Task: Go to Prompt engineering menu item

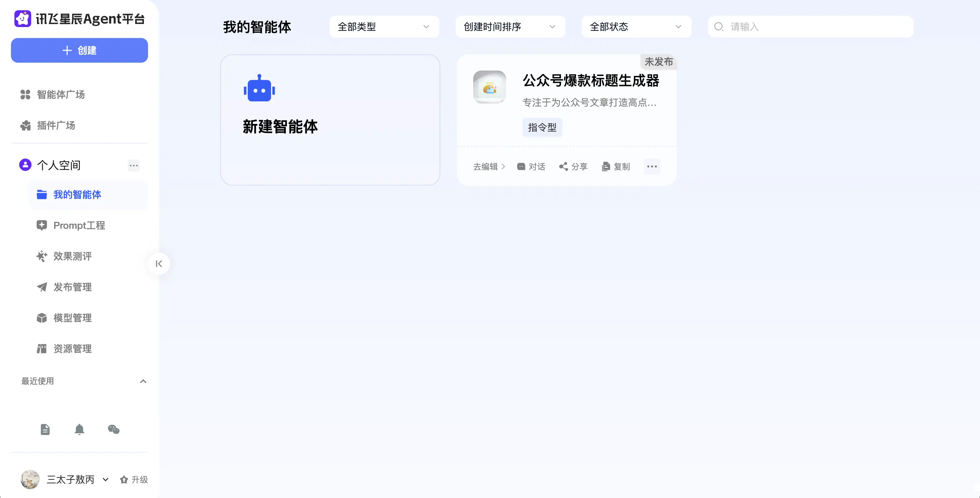Action: pyautogui.click(x=79, y=225)
